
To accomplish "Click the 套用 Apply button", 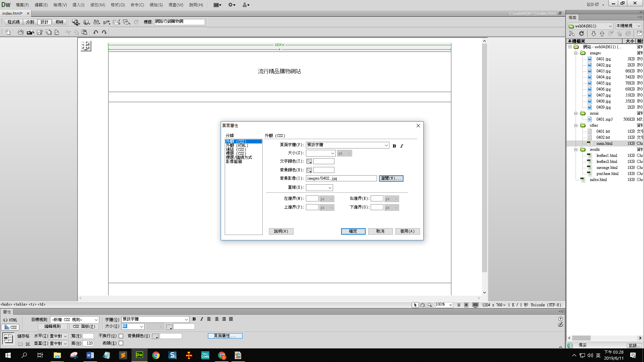I will pyautogui.click(x=407, y=231).
